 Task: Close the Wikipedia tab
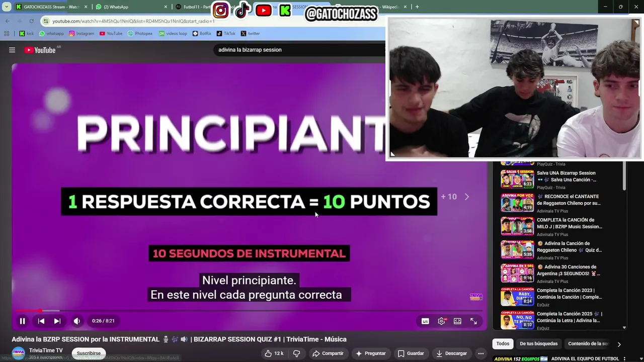coord(405,7)
